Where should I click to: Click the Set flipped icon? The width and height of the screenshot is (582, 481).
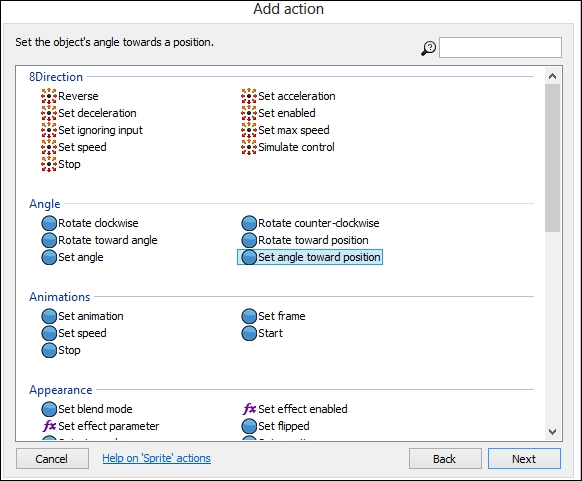[249, 426]
